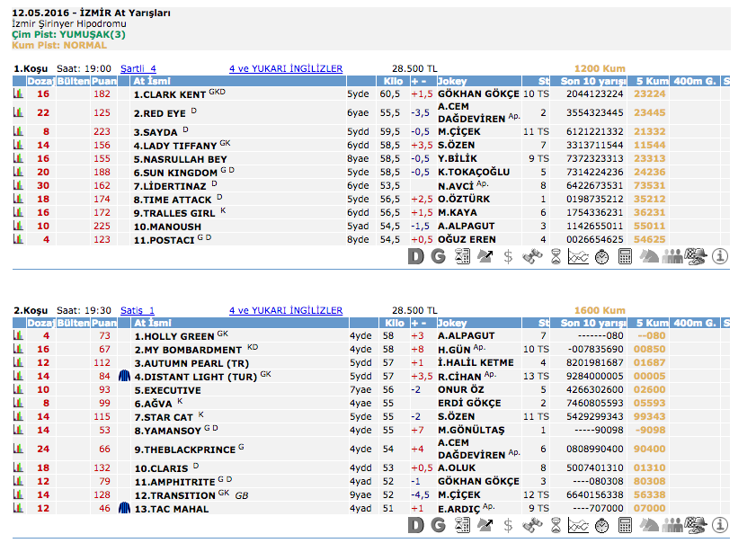756x552 pixels.
Task: Click jockey silks icon beside DISTANT LIGHT
Action: pos(124,377)
